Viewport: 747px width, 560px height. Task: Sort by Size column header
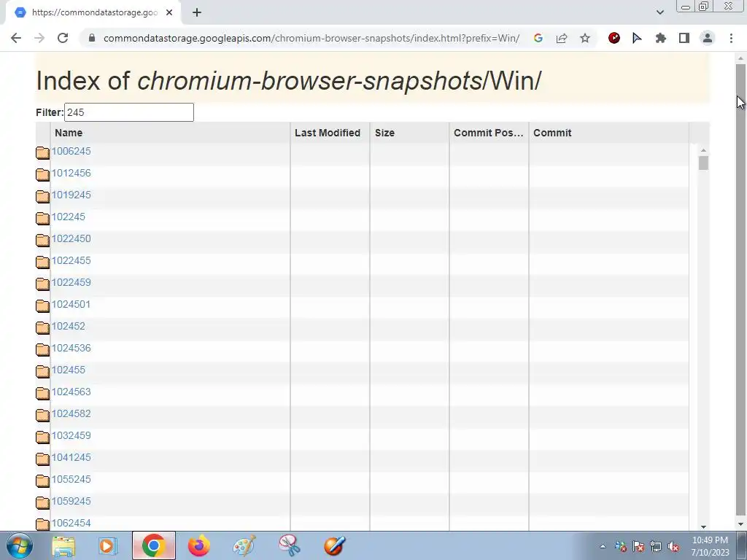384,133
